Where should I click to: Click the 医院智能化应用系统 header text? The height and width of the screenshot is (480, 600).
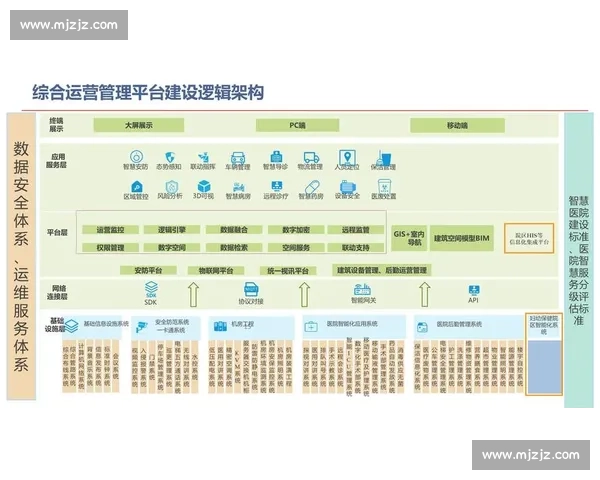coord(352,324)
